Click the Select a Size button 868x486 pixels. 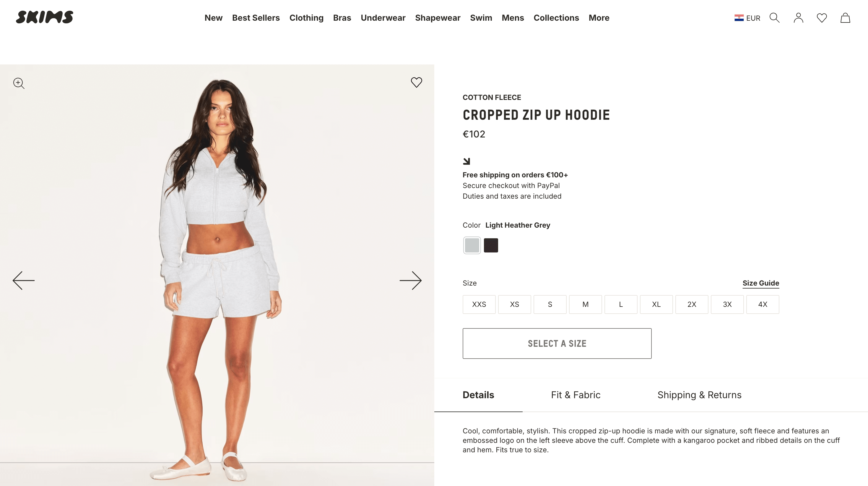[557, 343]
